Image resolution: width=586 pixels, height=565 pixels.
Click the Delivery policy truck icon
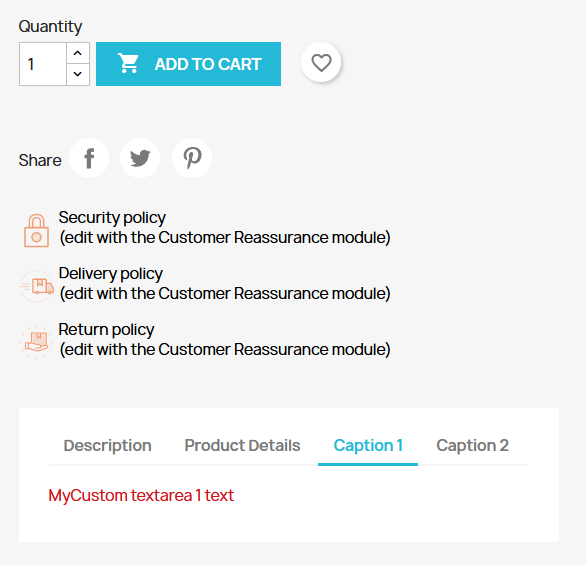[36, 286]
